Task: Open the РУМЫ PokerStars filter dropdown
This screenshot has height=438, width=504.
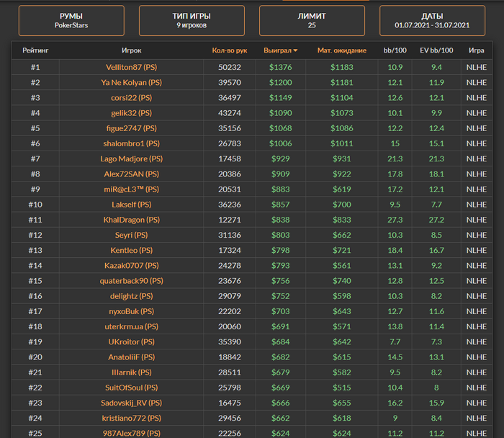Action: (x=71, y=20)
